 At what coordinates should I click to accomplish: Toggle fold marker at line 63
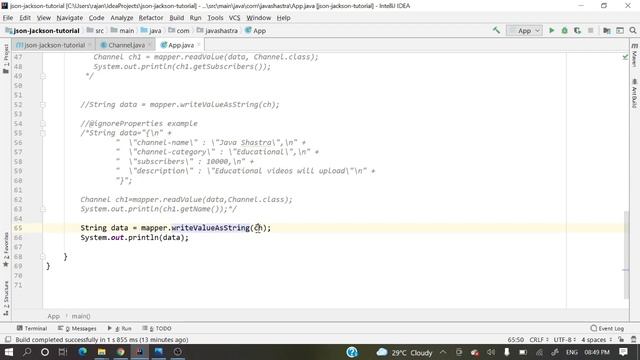point(43,209)
